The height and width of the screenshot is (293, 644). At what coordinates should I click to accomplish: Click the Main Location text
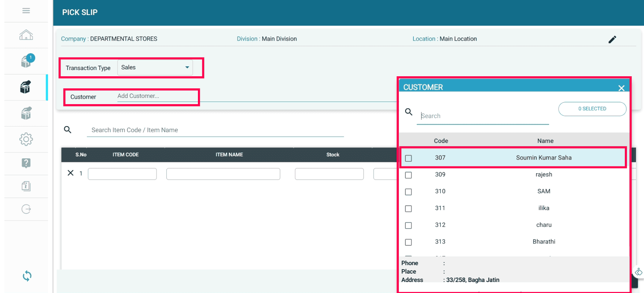pyautogui.click(x=458, y=39)
